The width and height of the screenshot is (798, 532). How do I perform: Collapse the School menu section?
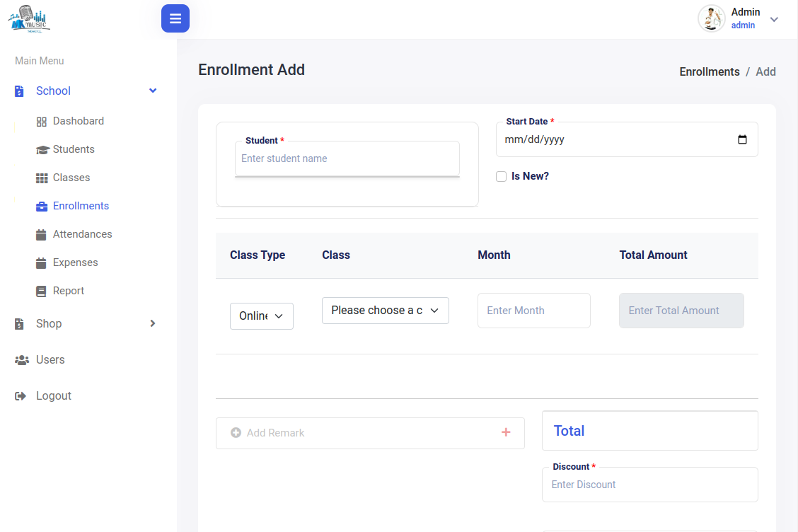click(153, 91)
